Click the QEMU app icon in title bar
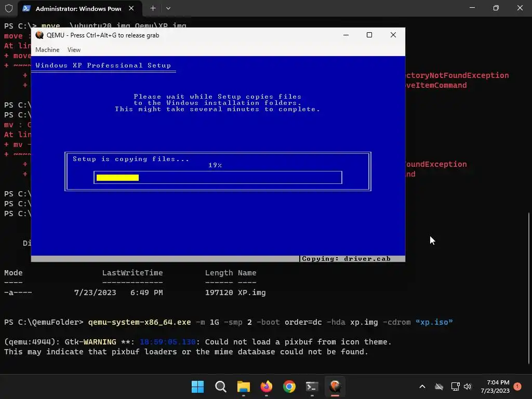 pyautogui.click(x=39, y=35)
